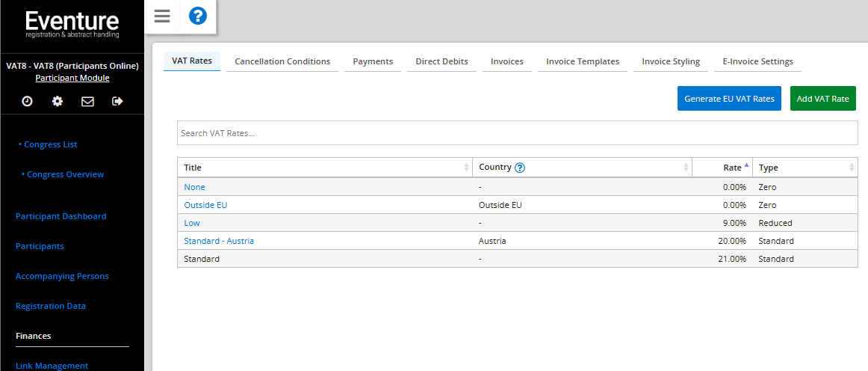Click the Country column help icon
The height and width of the screenshot is (371, 868).
(x=520, y=168)
